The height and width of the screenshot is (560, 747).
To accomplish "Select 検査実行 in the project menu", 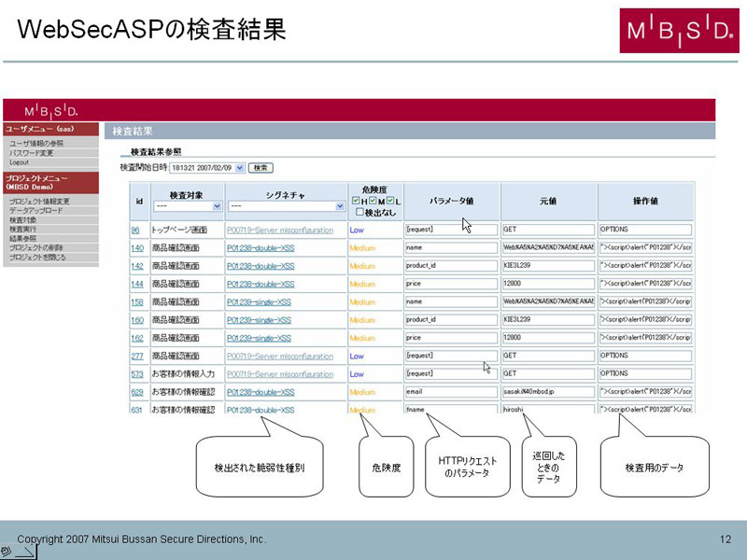I will [22, 229].
